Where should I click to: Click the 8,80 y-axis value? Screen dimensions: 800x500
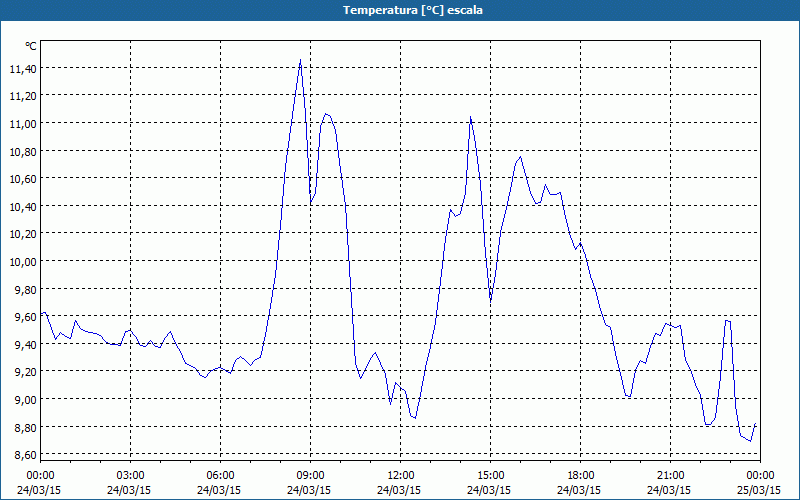point(26,427)
